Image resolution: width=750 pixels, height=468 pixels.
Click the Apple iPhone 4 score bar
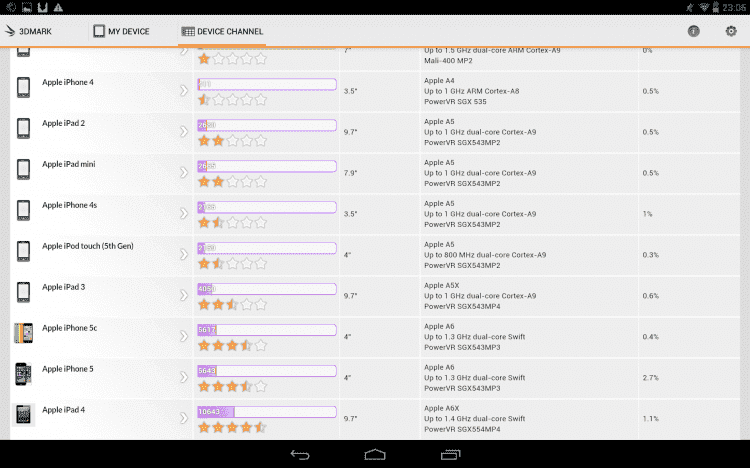click(x=267, y=84)
